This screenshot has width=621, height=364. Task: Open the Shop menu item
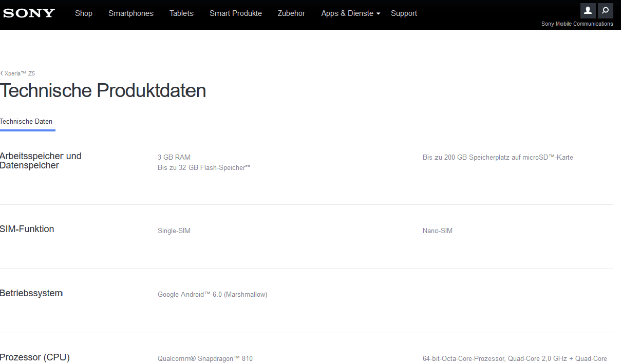[x=84, y=13]
